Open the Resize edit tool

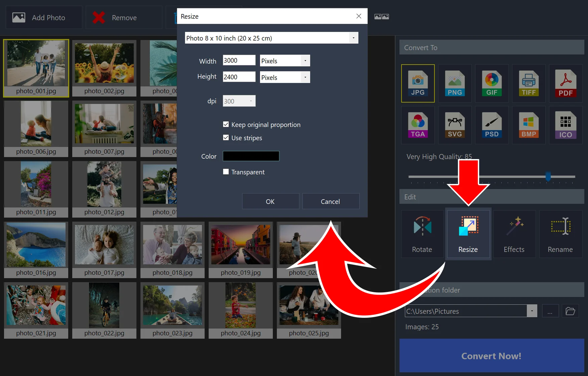click(468, 234)
